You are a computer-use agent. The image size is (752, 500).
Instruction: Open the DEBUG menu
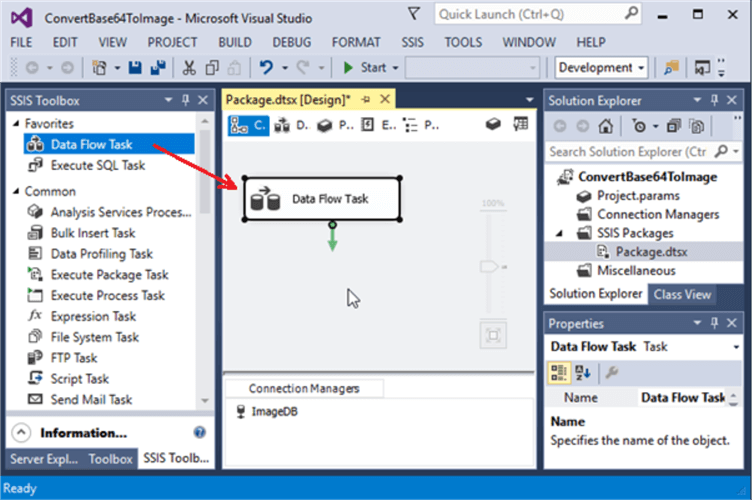[292, 43]
